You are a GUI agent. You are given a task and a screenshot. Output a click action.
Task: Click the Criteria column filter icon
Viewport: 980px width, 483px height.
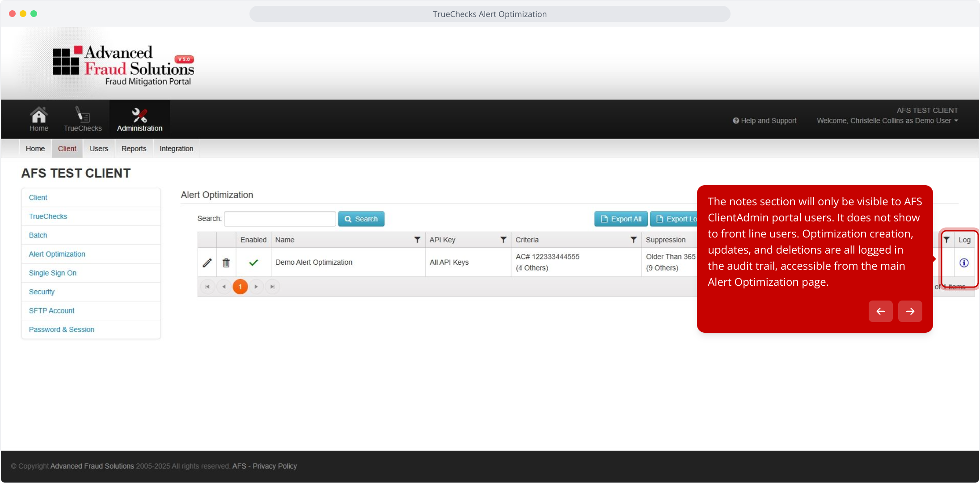tap(634, 240)
